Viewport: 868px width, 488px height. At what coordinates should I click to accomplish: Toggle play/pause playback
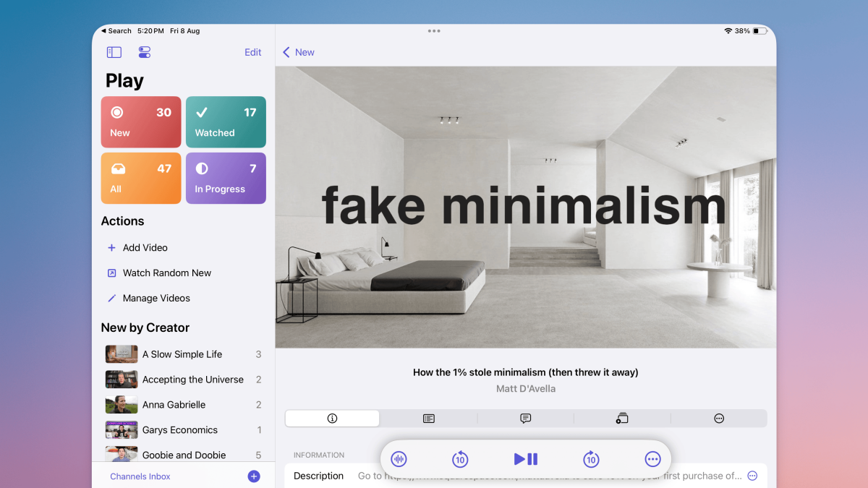(526, 459)
